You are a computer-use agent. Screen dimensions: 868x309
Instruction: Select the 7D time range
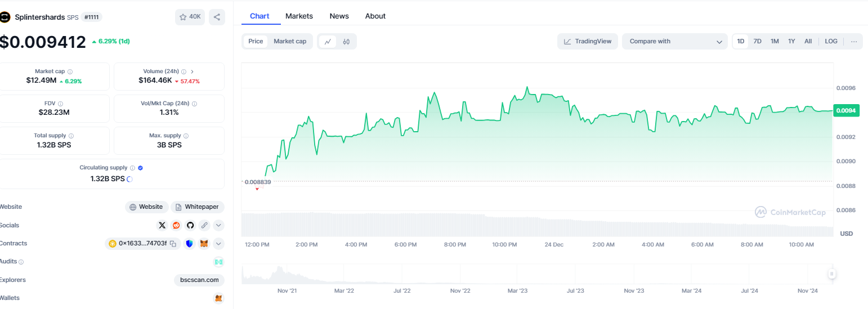(758, 41)
